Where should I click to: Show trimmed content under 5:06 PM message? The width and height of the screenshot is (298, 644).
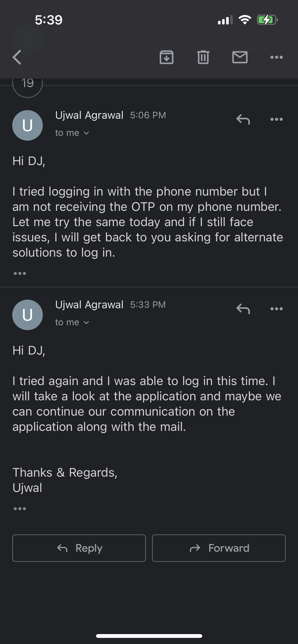(20, 273)
